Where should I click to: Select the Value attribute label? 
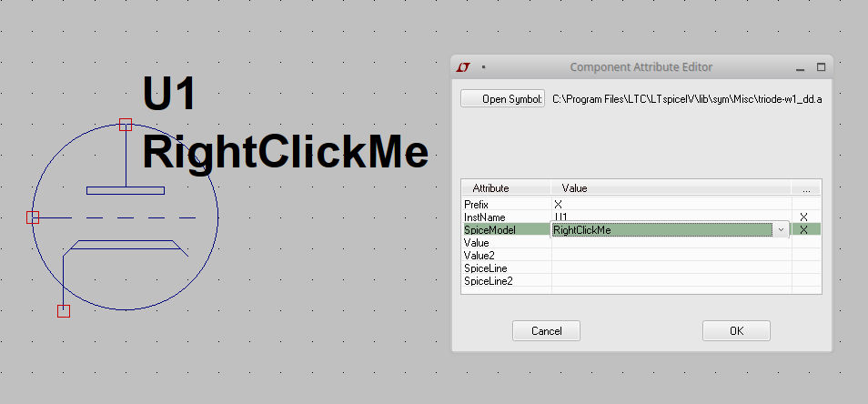(476, 242)
